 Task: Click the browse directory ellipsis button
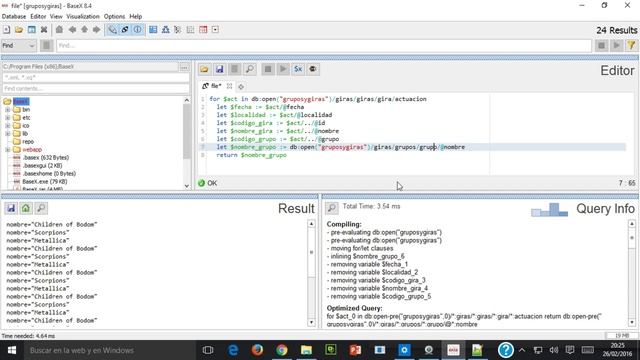pyautogui.click(x=184, y=67)
